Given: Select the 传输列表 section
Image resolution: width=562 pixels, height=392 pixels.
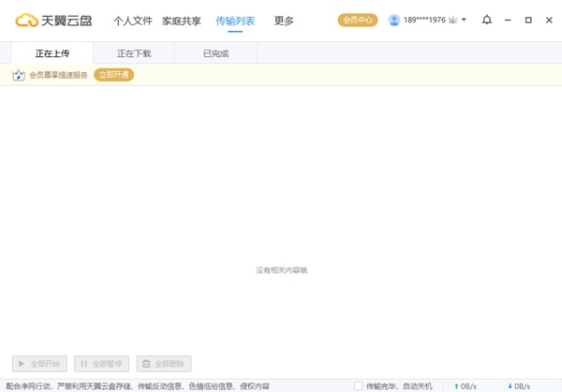Looking at the screenshot, I should pos(235,21).
